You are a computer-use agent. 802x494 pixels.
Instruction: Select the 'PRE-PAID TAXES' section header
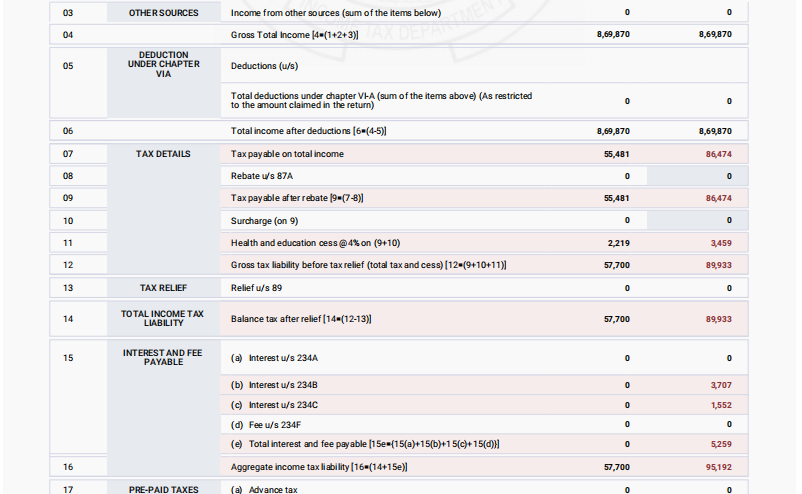[163, 489]
